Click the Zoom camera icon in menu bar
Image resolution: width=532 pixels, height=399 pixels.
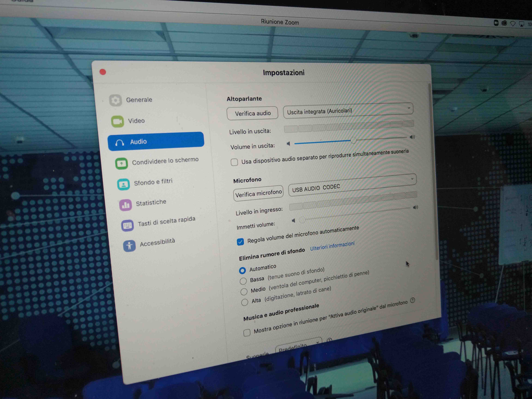tap(496, 23)
